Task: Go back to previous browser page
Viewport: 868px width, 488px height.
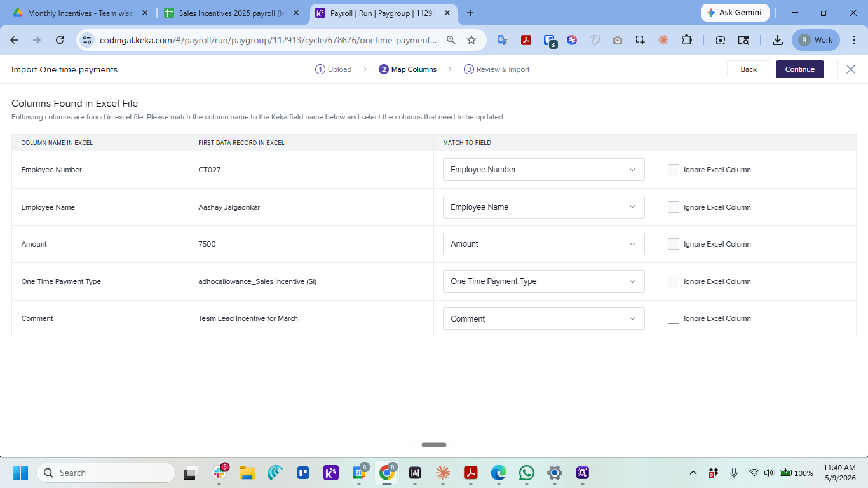Action: pyautogui.click(x=15, y=40)
